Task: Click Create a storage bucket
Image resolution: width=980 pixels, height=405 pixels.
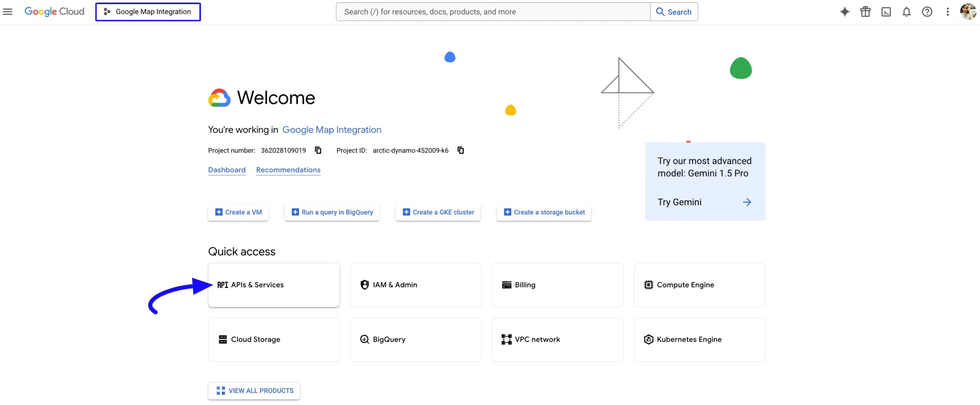Action: coord(544,212)
